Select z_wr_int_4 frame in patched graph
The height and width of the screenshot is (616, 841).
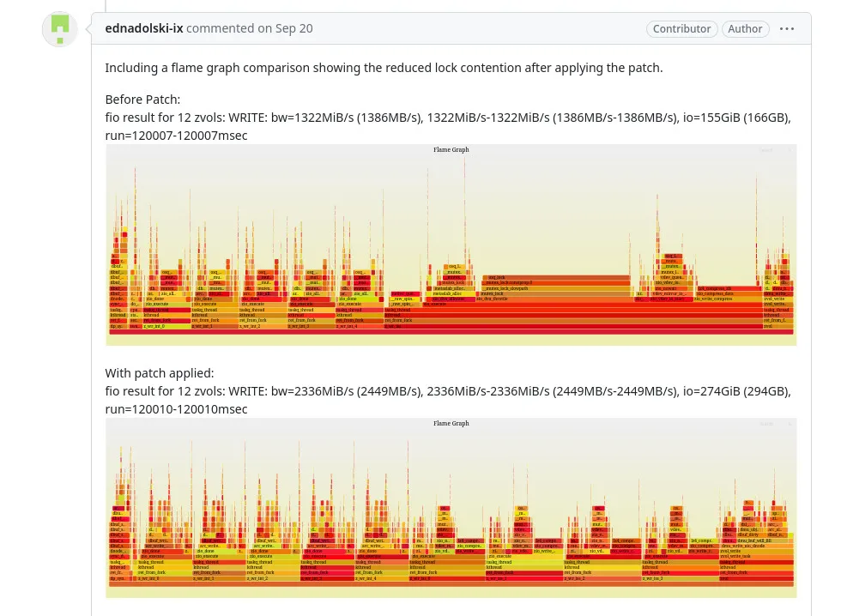click(381, 578)
